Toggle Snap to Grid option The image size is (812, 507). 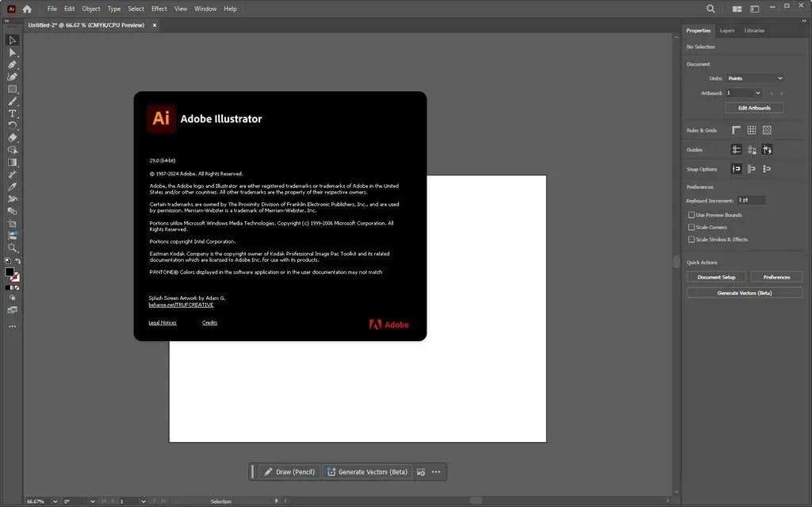[752, 169]
